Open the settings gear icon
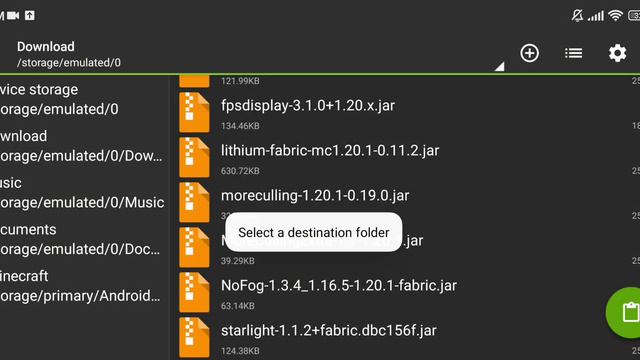 (x=618, y=53)
